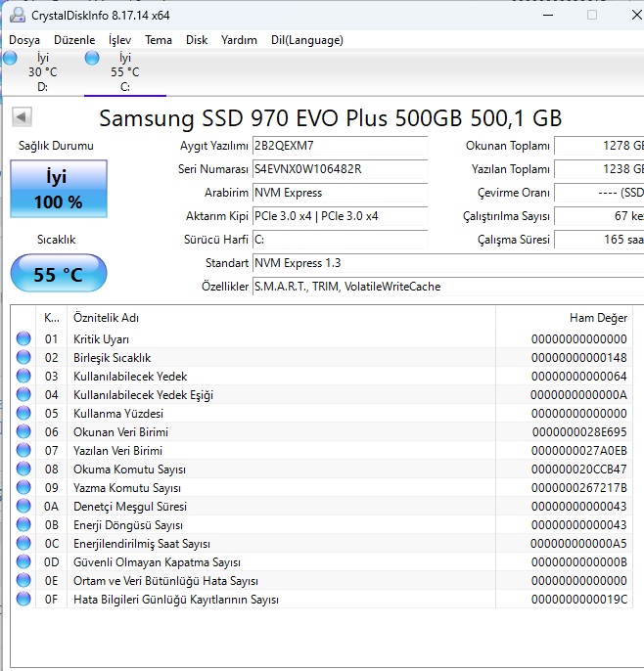
Task: Click the previous disk arrow button
Action: click(22, 116)
